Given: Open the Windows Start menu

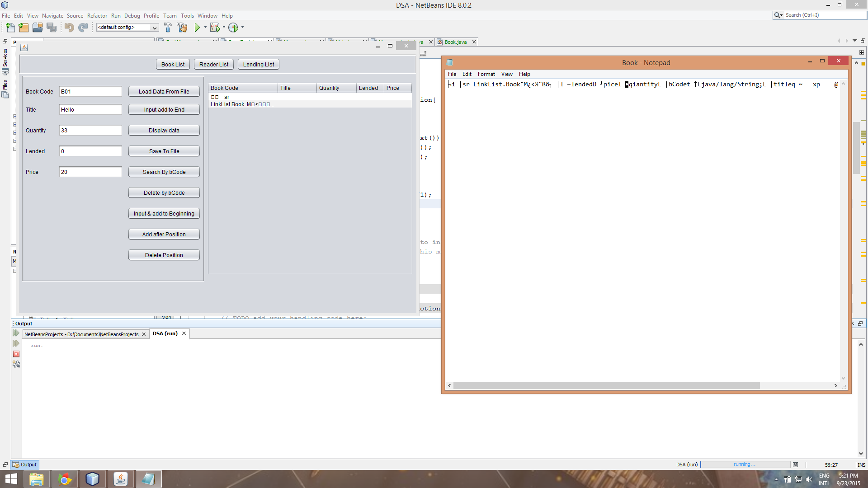Looking at the screenshot, I should click(x=11, y=479).
